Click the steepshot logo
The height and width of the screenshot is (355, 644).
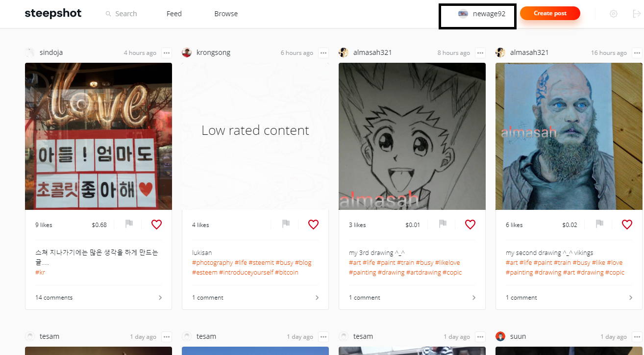click(x=53, y=13)
